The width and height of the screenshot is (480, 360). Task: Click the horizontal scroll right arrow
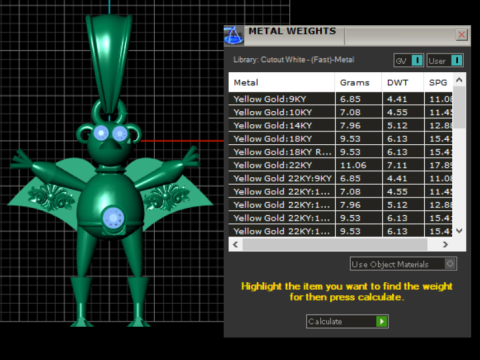click(445, 244)
